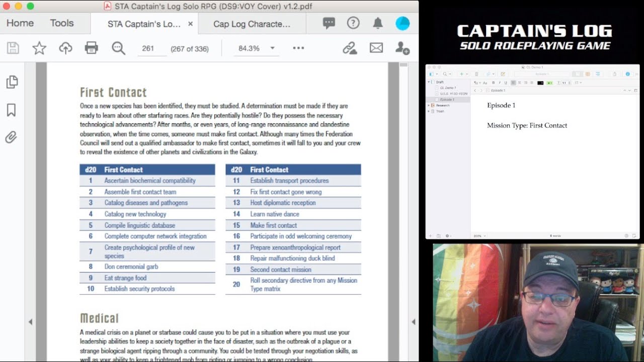Close the STA Captain's Lo... tab
Image resolution: width=644 pixels, height=362 pixels.
[191, 24]
